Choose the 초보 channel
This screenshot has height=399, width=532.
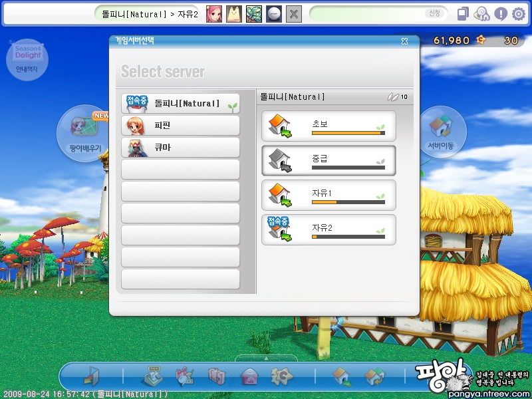coord(329,126)
